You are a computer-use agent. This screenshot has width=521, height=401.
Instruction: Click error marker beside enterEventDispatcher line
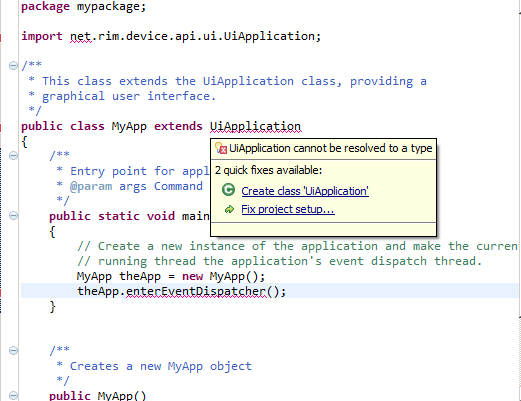point(1,292)
